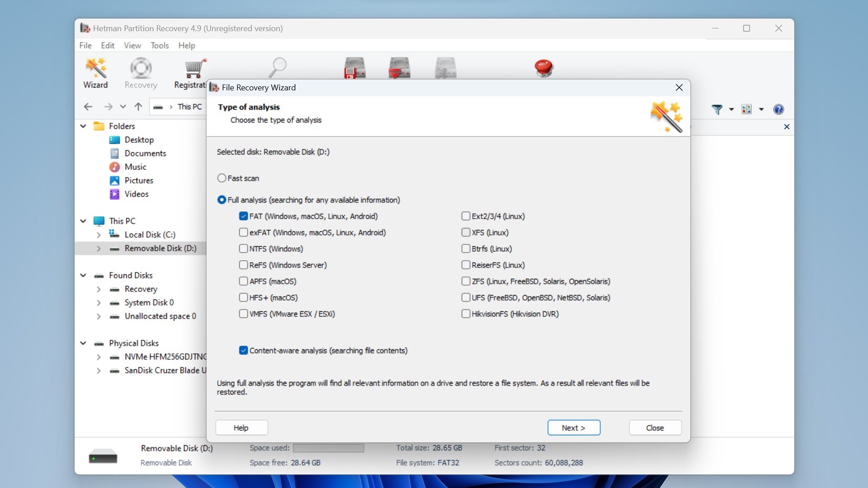This screenshot has width=868, height=488.
Task: Click the Help button in wizard
Action: 242,428
